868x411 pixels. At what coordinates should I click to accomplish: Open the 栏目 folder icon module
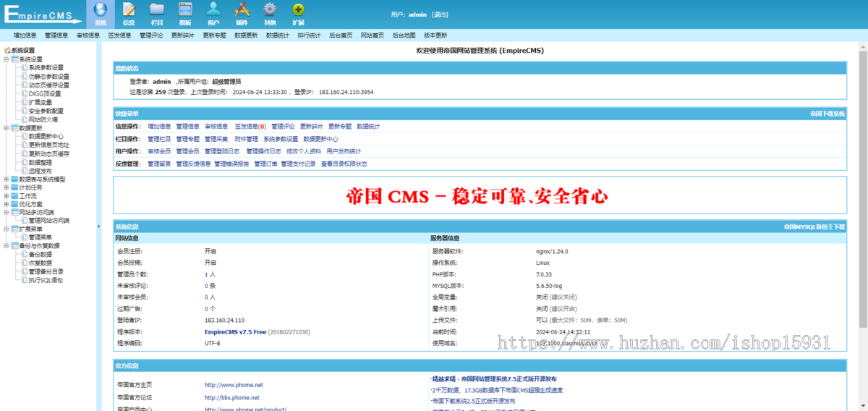(157, 14)
